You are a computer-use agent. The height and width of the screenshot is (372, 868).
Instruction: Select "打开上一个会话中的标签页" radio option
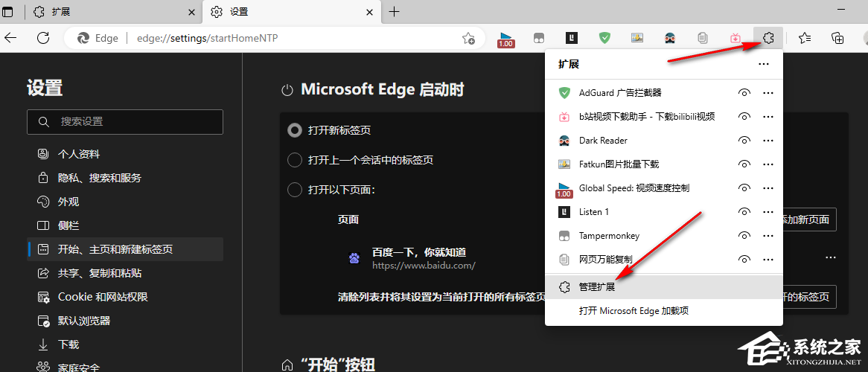point(295,160)
